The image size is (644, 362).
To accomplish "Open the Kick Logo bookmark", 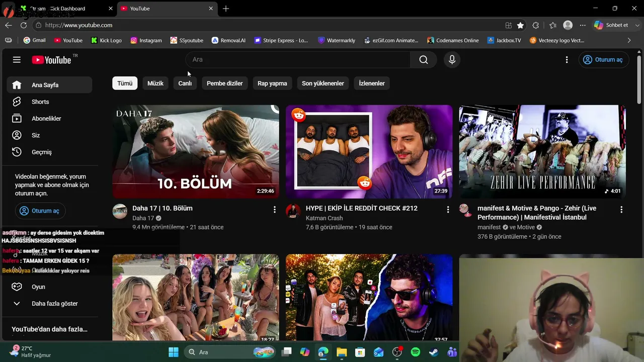I will click(x=106, y=40).
